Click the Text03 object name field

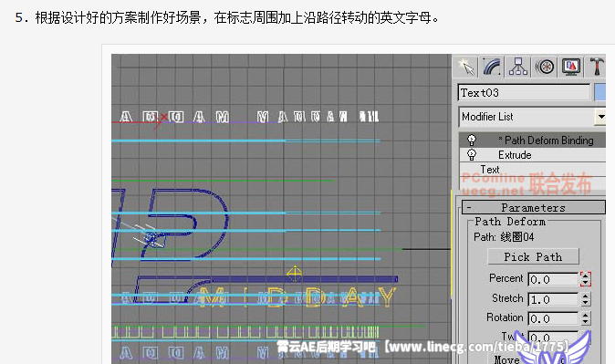pyautogui.click(x=524, y=93)
